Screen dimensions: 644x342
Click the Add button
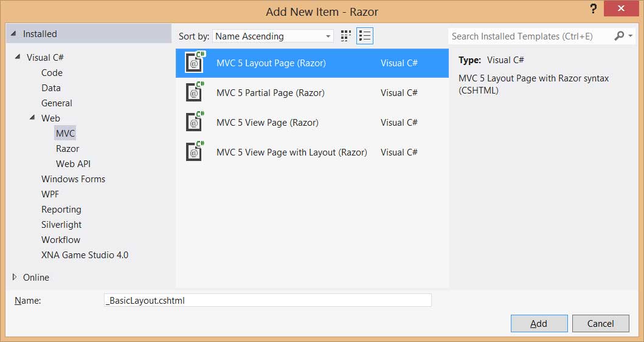click(x=539, y=324)
